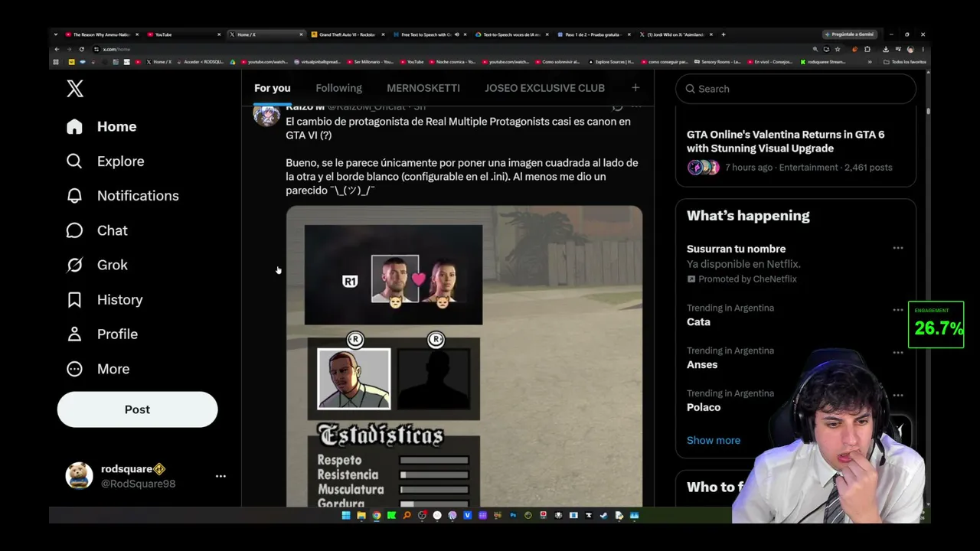Image resolution: width=980 pixels, height=551 pixels.
Task: Open GTA Online's Valentina Returns news story
Action: coord(795,151)
